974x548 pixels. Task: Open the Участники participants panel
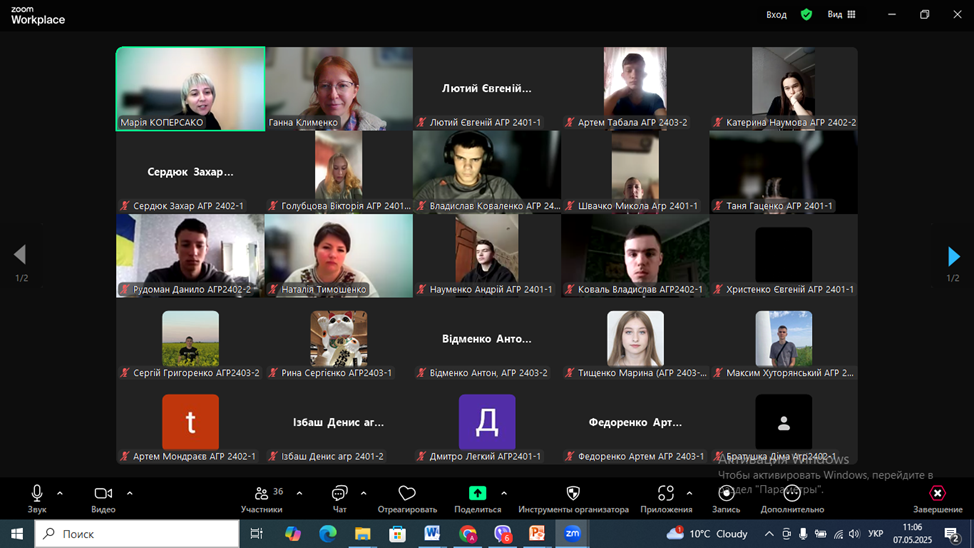[x=262, y=499]
